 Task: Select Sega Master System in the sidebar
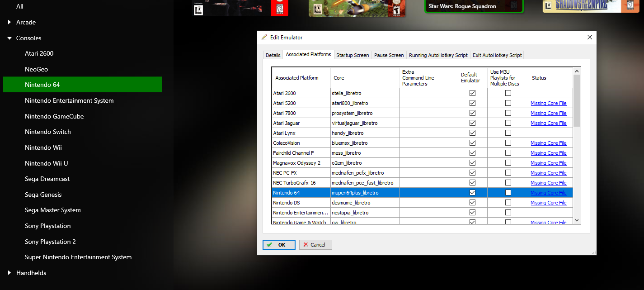pyautogui.click(x=53, y=210)
